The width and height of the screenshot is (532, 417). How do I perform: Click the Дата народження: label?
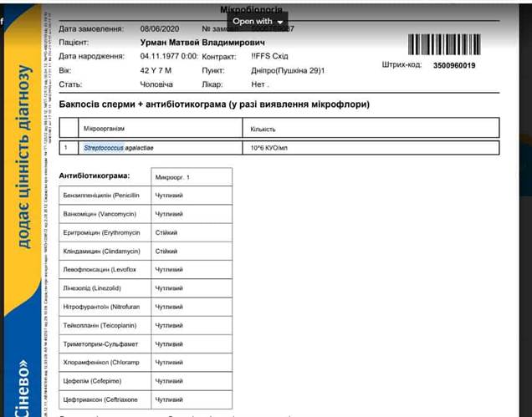point(92,56)
